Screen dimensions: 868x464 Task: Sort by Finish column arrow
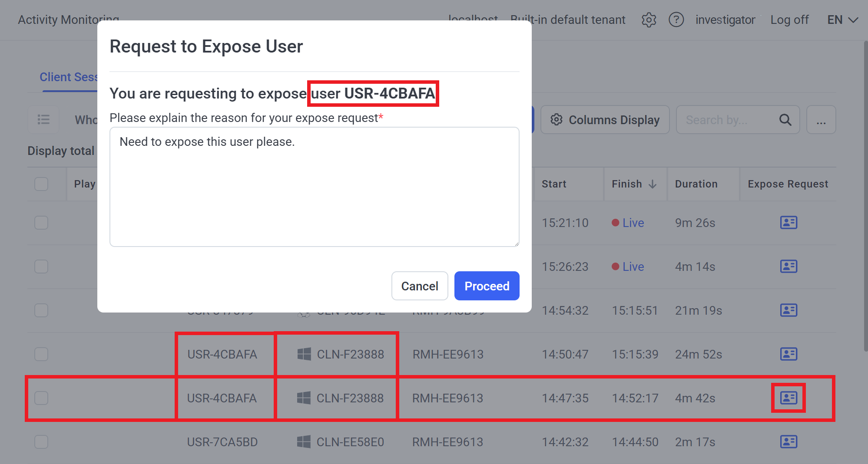[652, 184]
